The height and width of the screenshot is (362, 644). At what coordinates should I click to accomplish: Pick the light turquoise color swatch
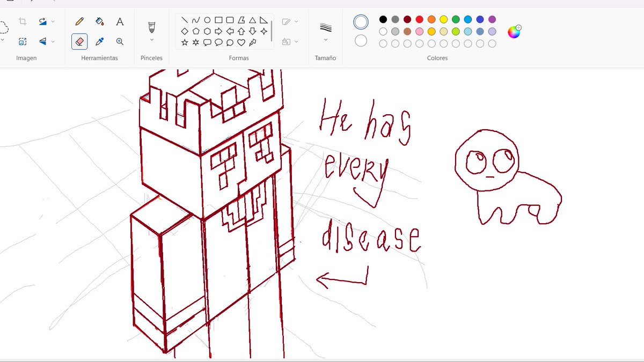468,32
